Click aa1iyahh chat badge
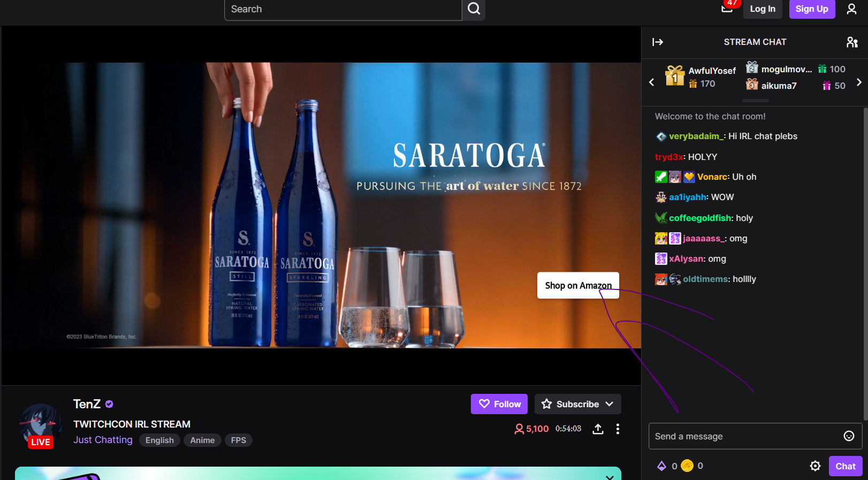Screen dimensions: 868x480 pyautogui.click(x=661, y=197)
